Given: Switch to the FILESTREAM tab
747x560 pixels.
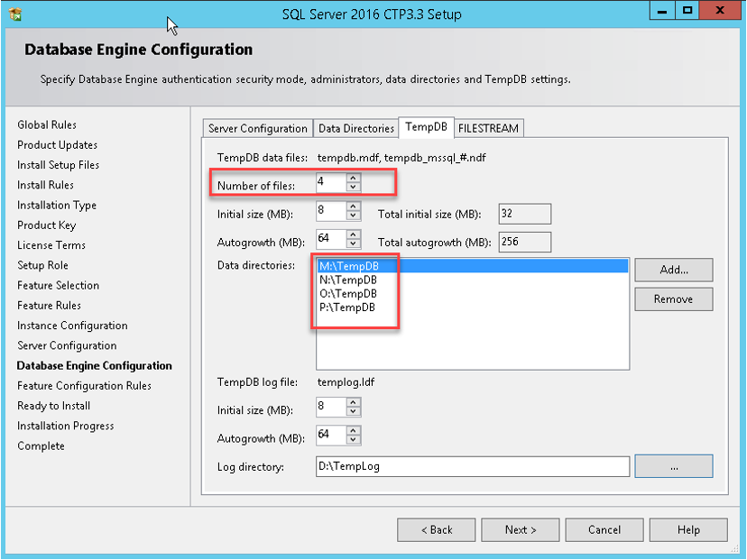Looking at the screenshot, I should click(x=488, y=128).
